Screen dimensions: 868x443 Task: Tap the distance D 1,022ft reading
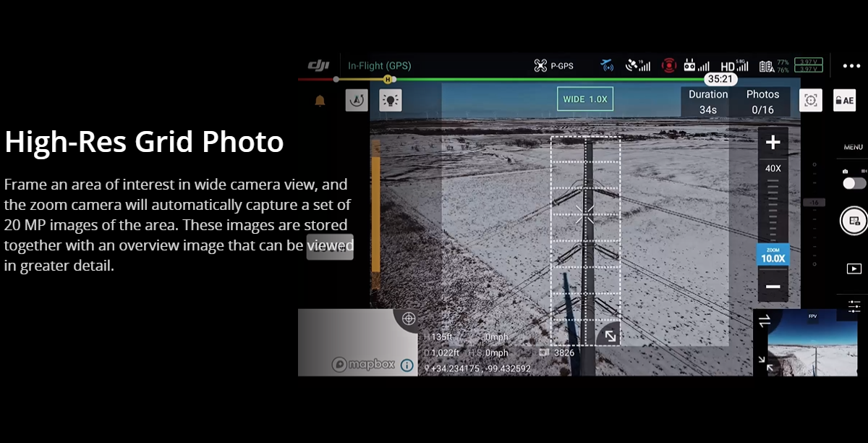(x=442, y=353)
